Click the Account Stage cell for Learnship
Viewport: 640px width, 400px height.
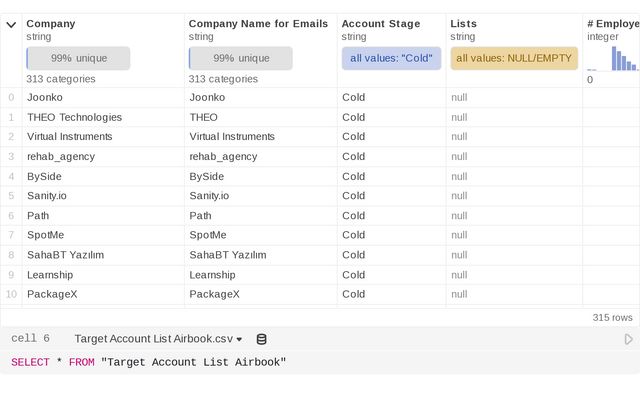click(x=354, y=274)
